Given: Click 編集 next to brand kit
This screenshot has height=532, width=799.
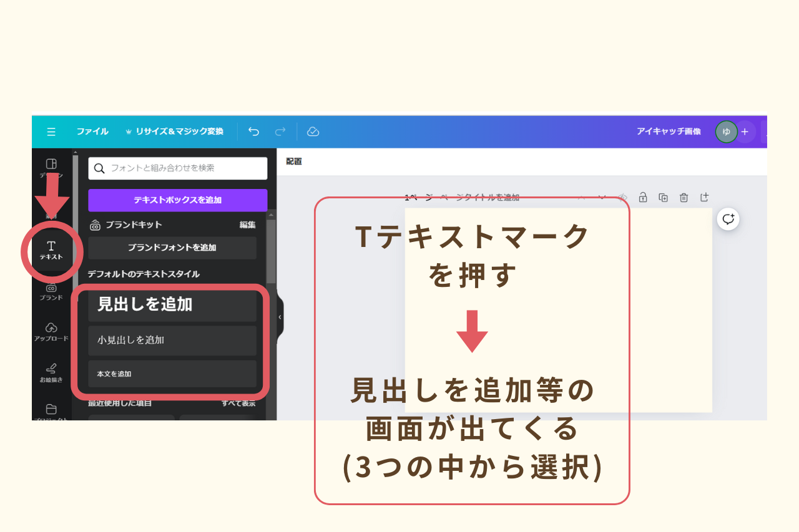Looking at the screenshot, I should [247, 225].
